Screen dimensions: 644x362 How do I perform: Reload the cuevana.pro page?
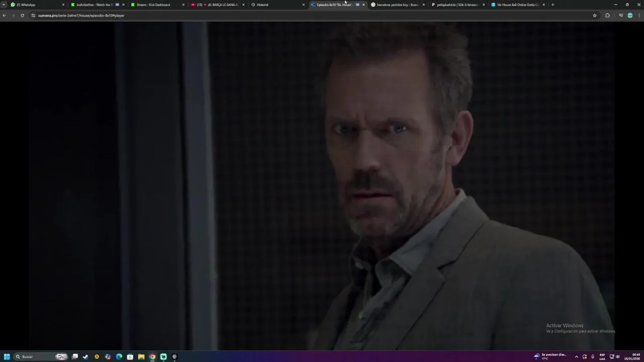coord(22,16)
